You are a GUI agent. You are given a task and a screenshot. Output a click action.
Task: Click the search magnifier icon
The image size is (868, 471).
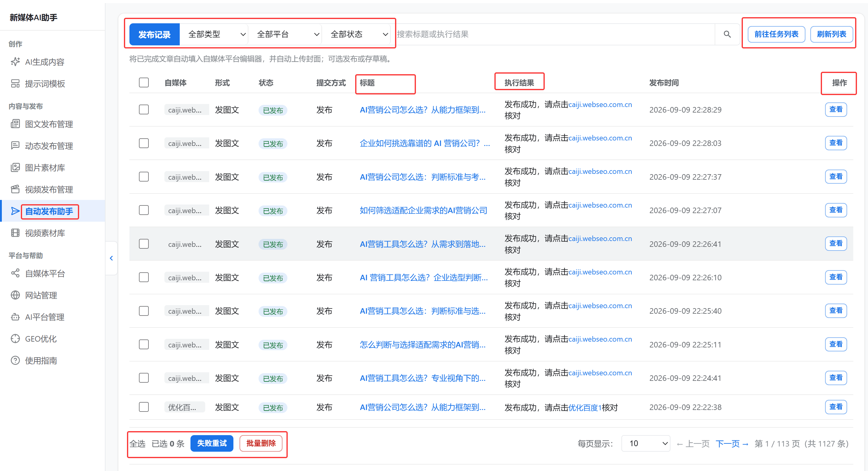click(727, 34)
